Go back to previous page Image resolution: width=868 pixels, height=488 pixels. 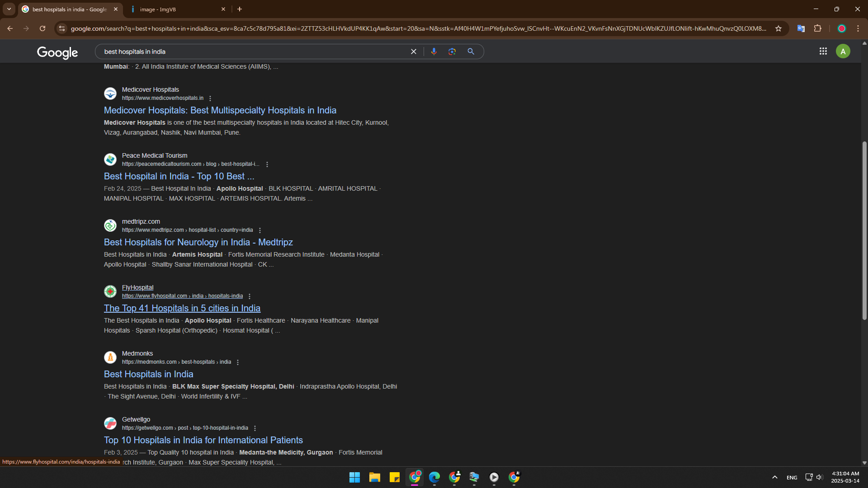(x=10, y=28)
